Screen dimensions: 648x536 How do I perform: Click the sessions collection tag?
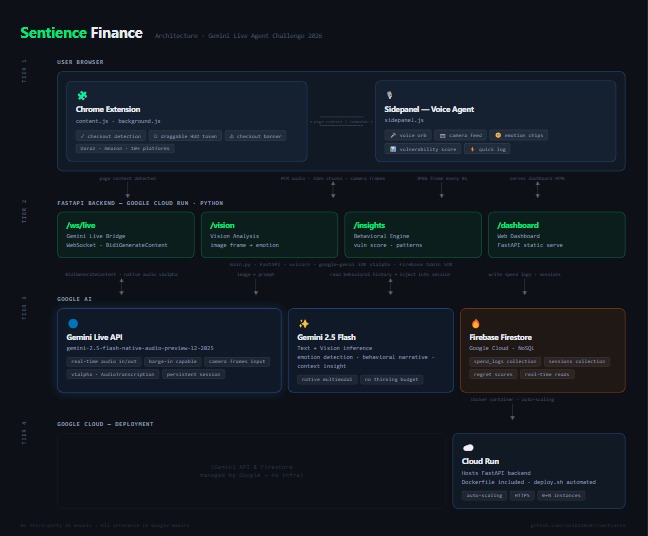pyautogui.click(x=577, y=362)
